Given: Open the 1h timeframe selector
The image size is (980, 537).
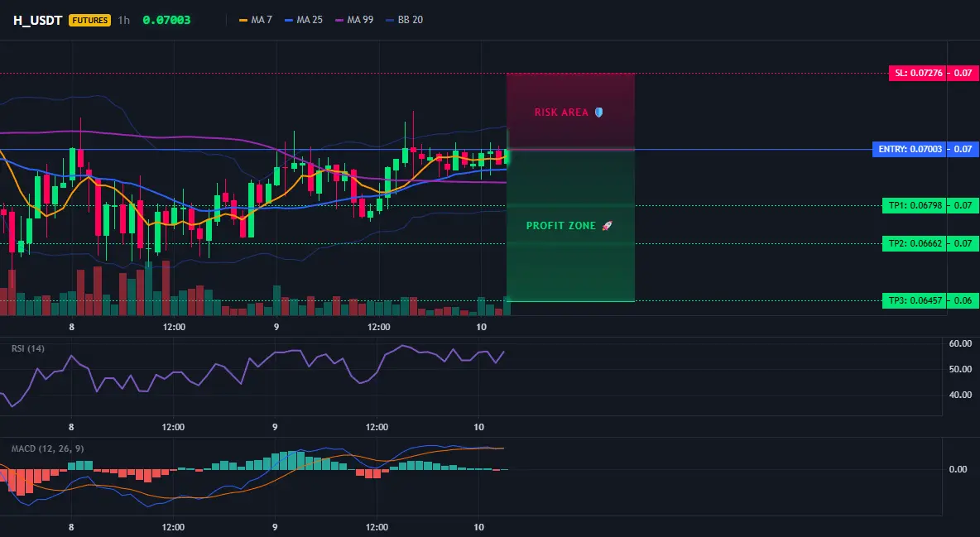Looking at the screenshot, I should (124, 20).
